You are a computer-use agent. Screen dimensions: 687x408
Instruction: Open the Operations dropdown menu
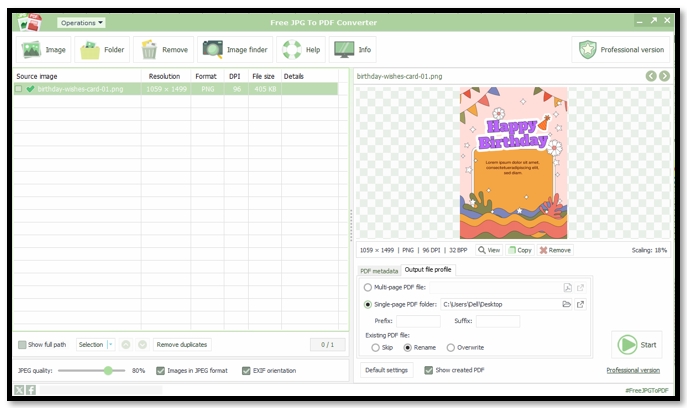[x=81, y=23]
